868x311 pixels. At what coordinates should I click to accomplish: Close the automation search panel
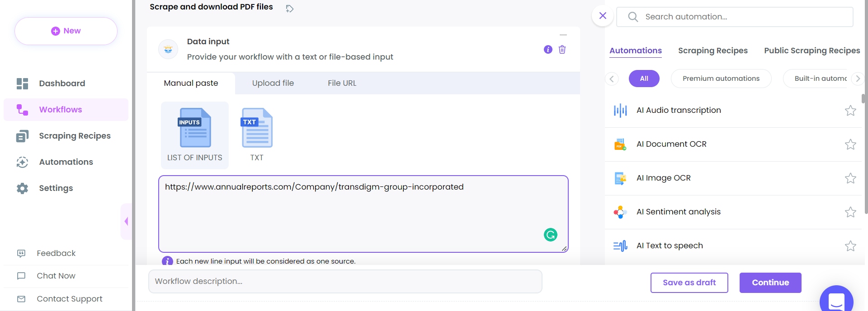[x=603, y=16]
